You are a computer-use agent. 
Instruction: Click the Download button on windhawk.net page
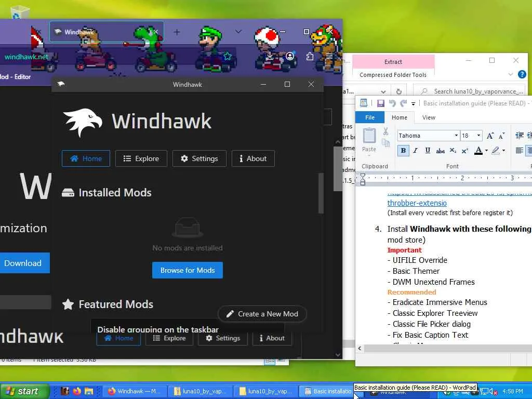(x=23, y=263)
